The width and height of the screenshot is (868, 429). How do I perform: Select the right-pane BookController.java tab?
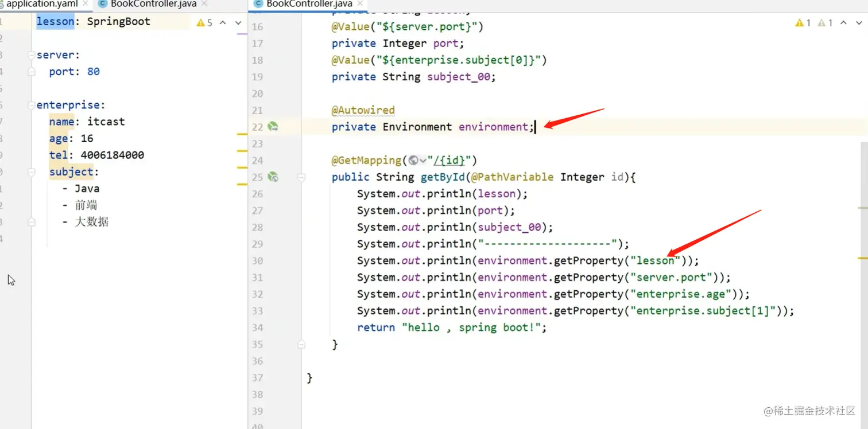click(x=309, y=4)
